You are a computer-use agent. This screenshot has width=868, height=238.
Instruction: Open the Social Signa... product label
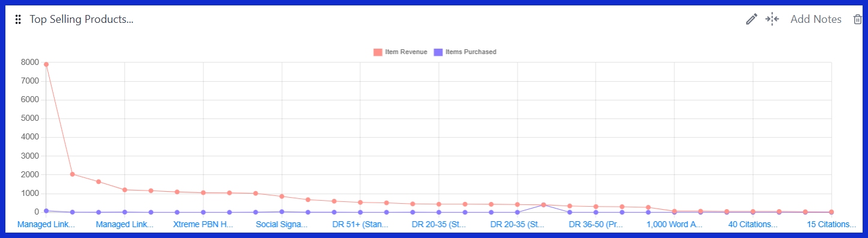282,224
